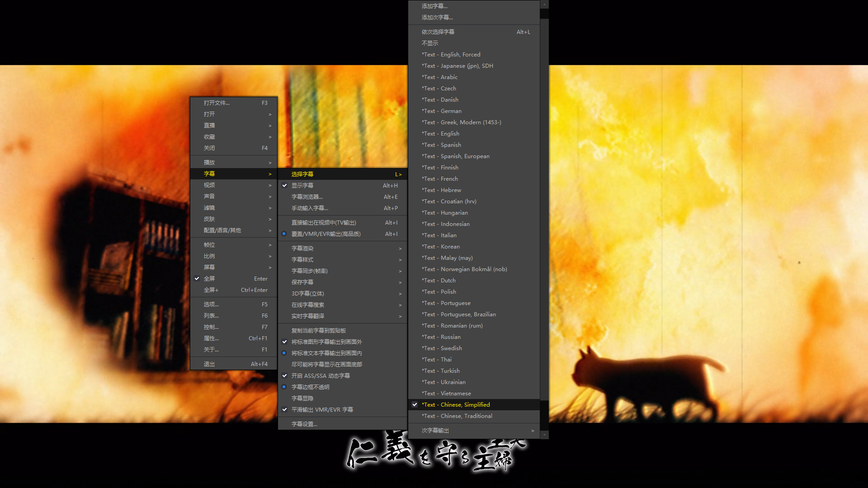Expand the 在线字幕搜索 submenu
Viewport: 868px width, 488px height.
342,305
